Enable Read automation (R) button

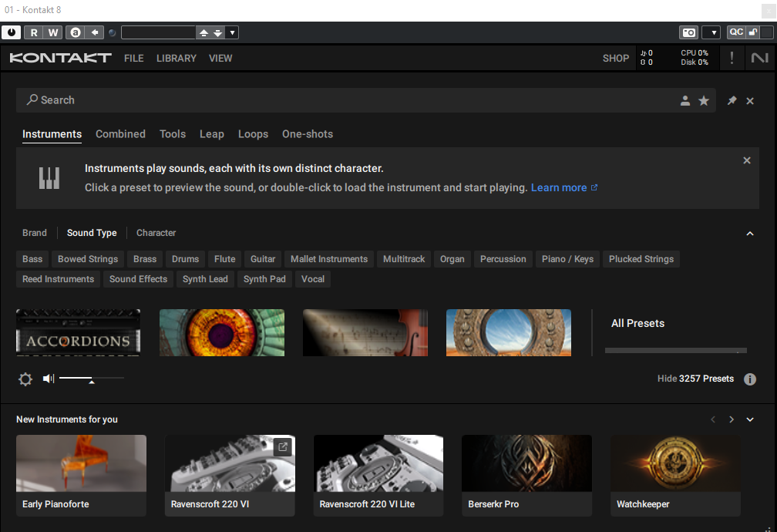click(x=34, y=32)
